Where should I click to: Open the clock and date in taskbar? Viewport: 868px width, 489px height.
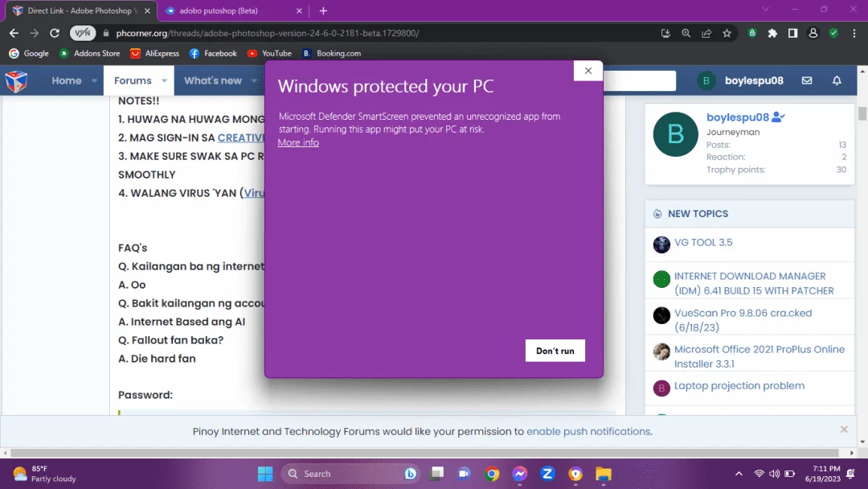(822, 474)
